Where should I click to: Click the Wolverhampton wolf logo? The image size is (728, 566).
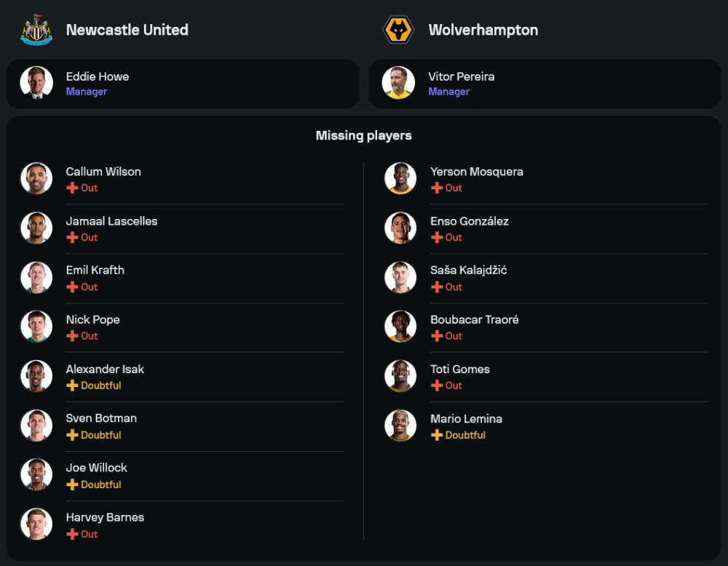pyautogui.click(x=398, y=31)
